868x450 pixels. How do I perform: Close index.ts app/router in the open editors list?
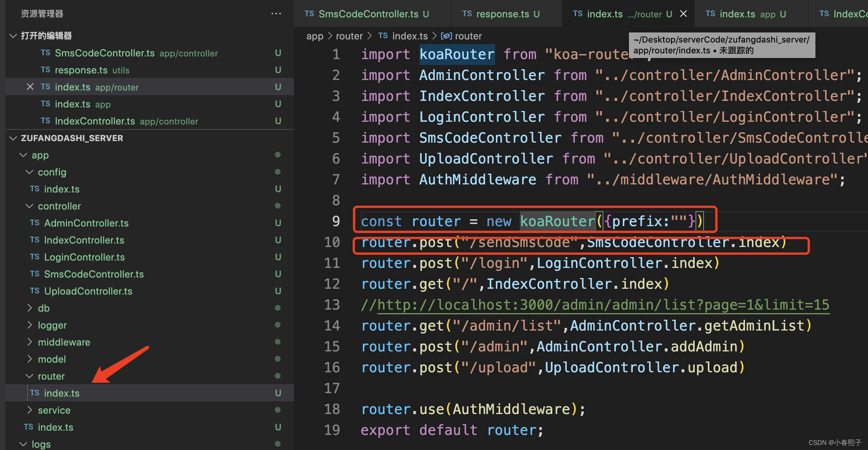[x=30, y=87]
